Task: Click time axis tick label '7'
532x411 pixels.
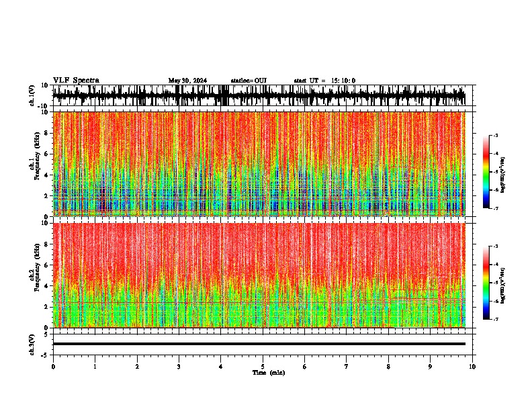Action: [x=347, y=367]
